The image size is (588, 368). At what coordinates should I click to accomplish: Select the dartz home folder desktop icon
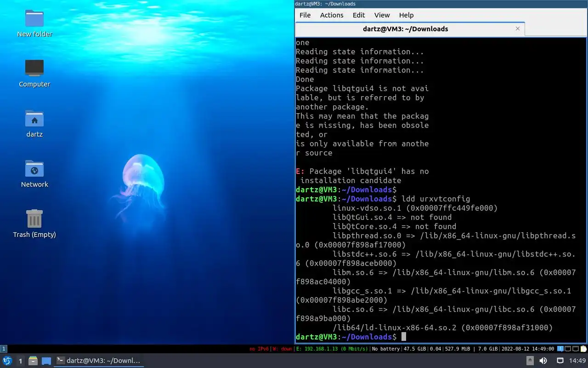point(34,123)
